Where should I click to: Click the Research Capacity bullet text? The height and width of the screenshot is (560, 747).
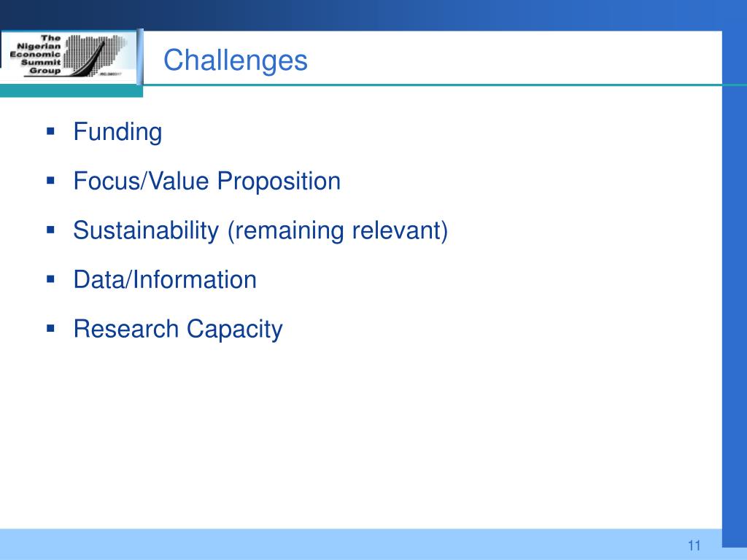178,330
